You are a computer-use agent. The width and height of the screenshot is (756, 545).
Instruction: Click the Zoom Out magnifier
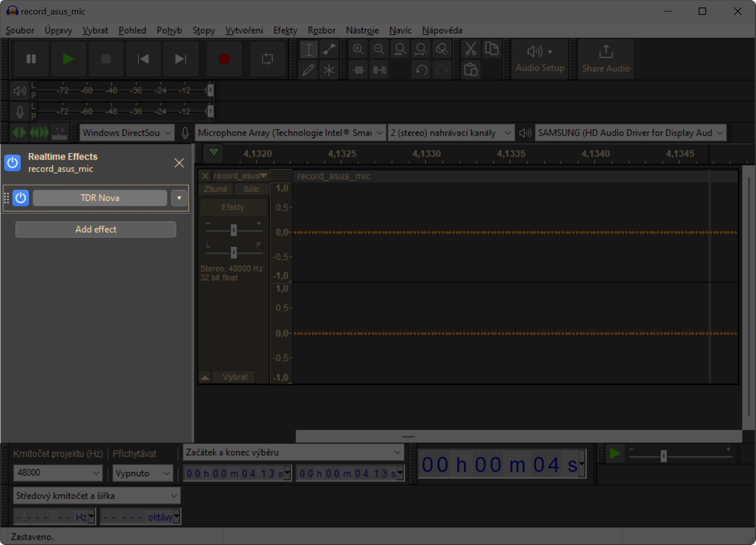379,49
